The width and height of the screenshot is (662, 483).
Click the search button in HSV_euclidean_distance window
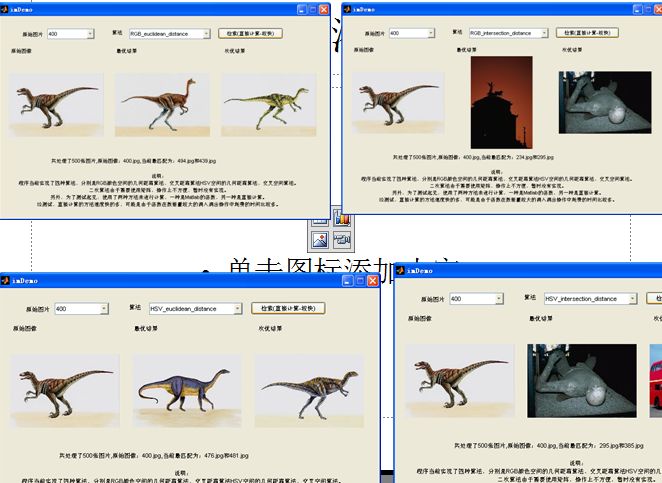coord(288,308)
